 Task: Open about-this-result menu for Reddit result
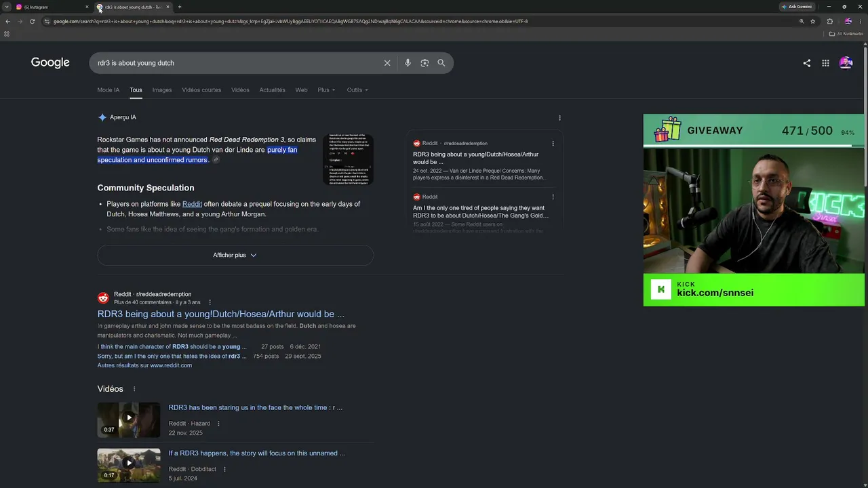[210, 302]
